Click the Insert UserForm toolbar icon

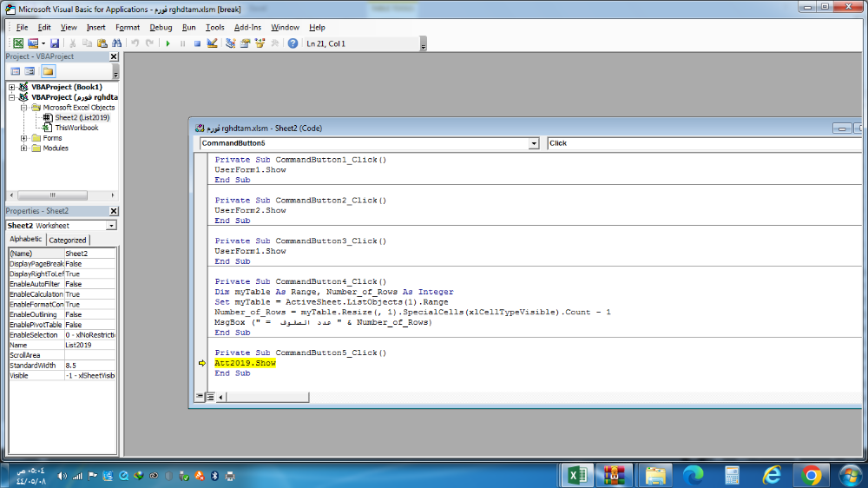(x=33, y=43)
